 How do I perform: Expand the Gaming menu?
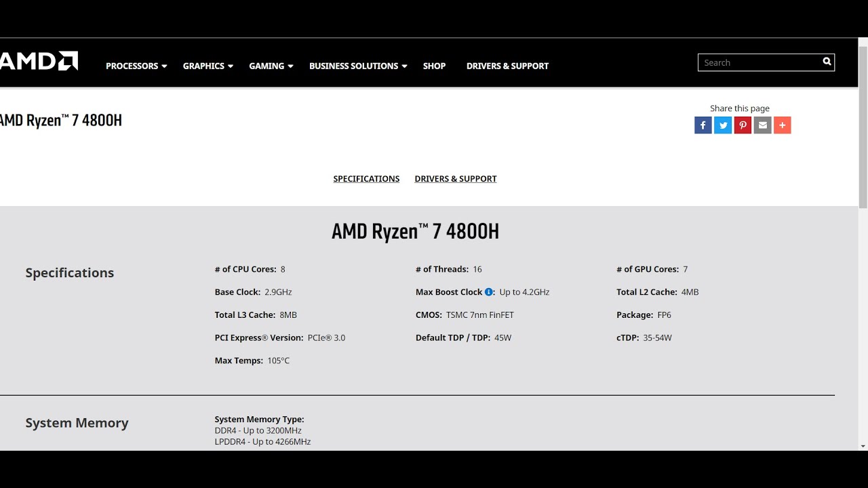tap(271, 66)
